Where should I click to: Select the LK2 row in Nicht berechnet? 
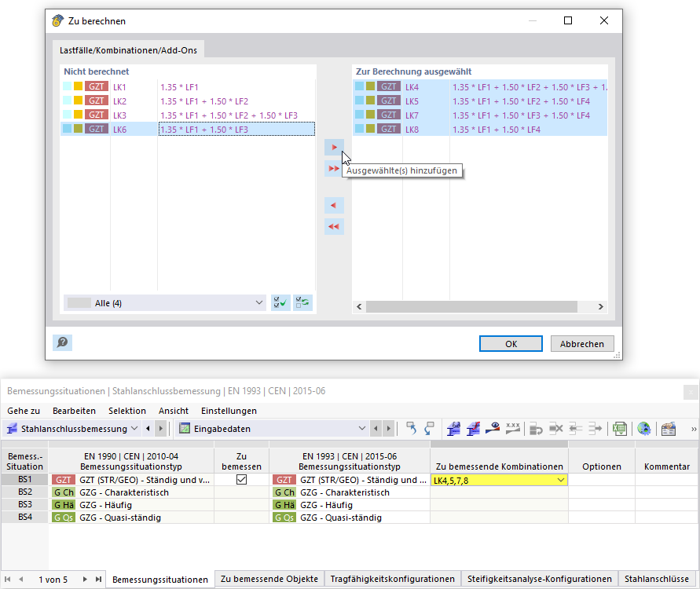(188, 101)
